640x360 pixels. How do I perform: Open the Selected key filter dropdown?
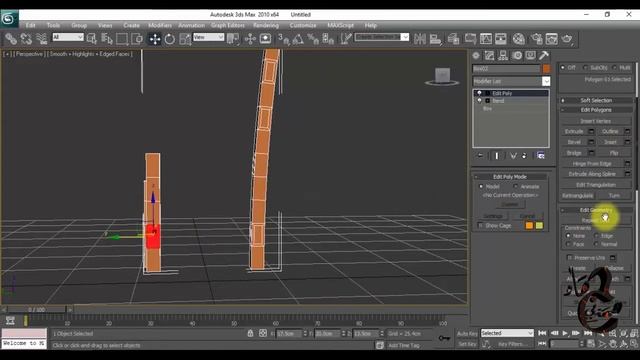coord(507,333)
